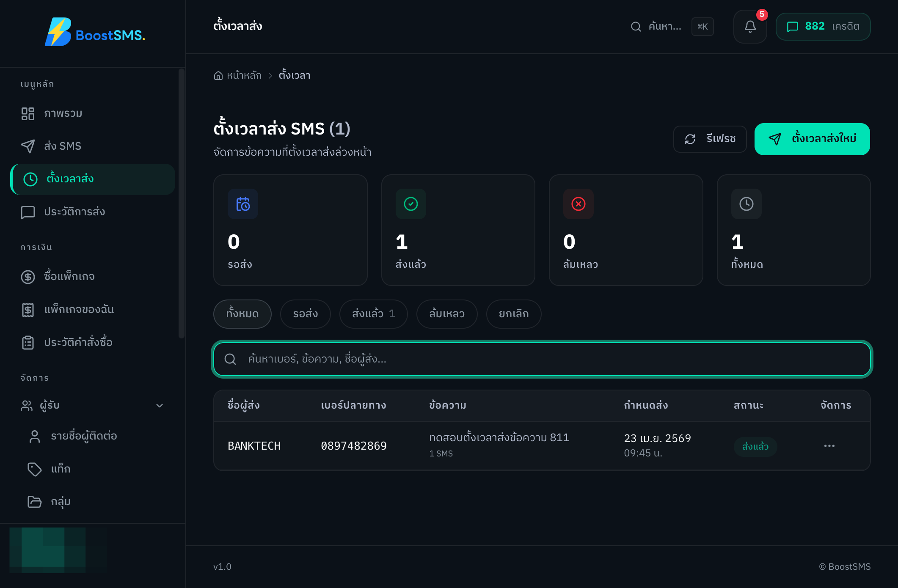This screenshot has height=588, width=898.
Task: Click the 882 เครดิต badge
Action: click(823, 27)
